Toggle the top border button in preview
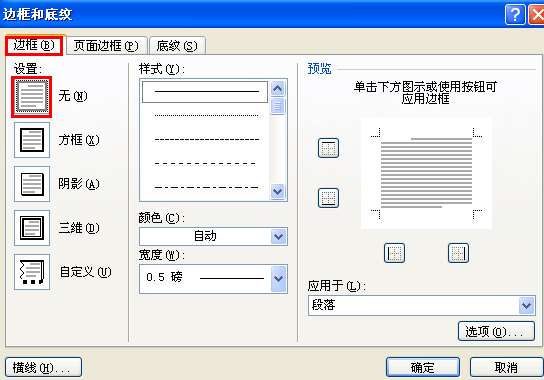This screenshot has width=544, height=380. [x=328, y=148]
